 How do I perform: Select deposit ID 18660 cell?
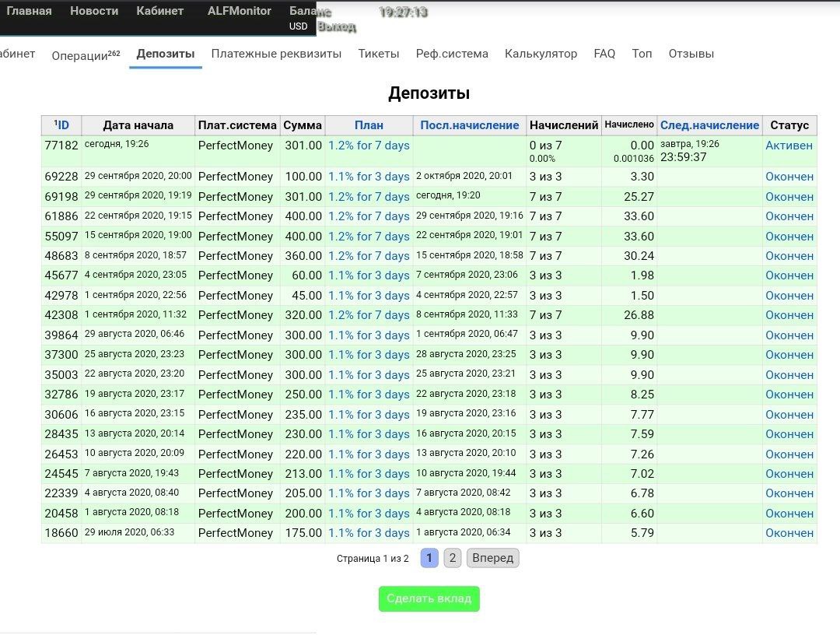point(61,533)
